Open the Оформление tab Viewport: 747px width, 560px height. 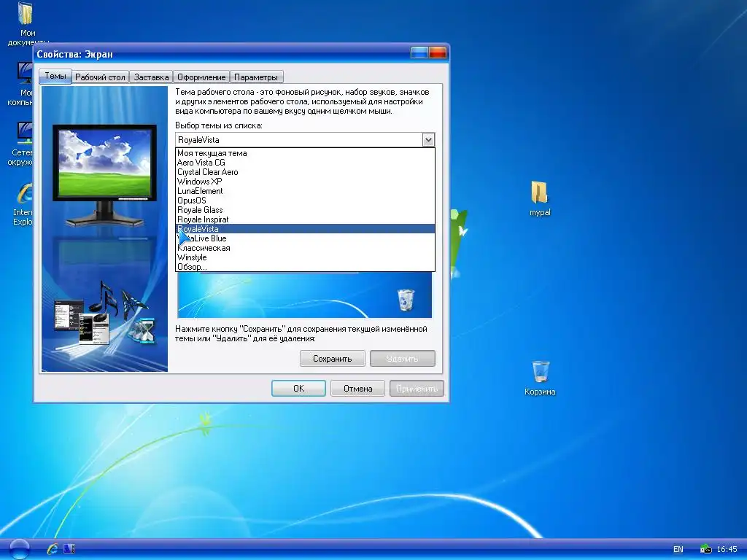pyautogui.click(x=201, y=77)
